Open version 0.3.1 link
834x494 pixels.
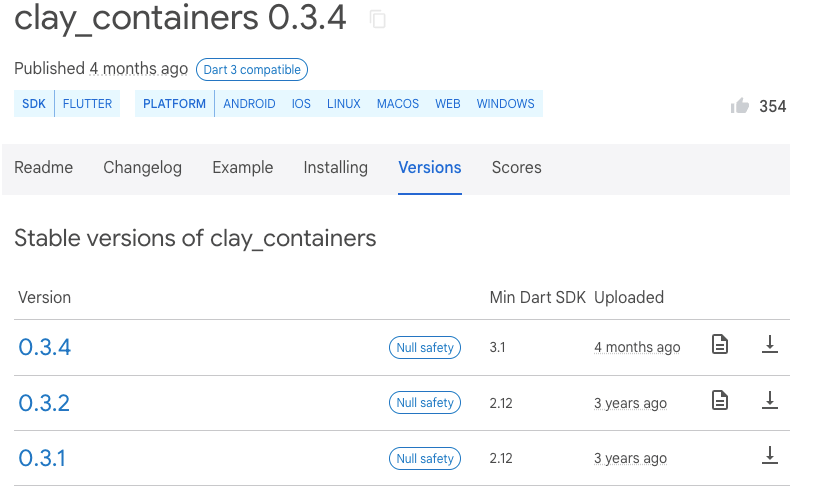[x=42, y=458]
